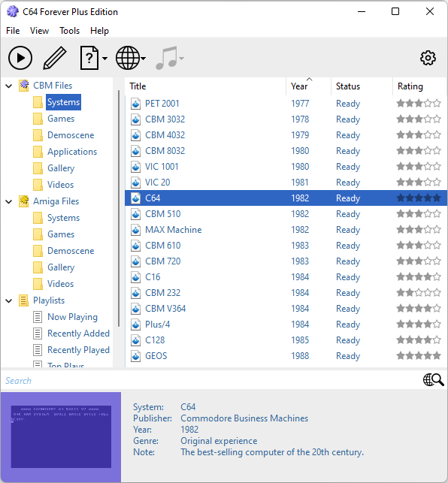Set rating stars for CBM 232

tap(419, 292)
